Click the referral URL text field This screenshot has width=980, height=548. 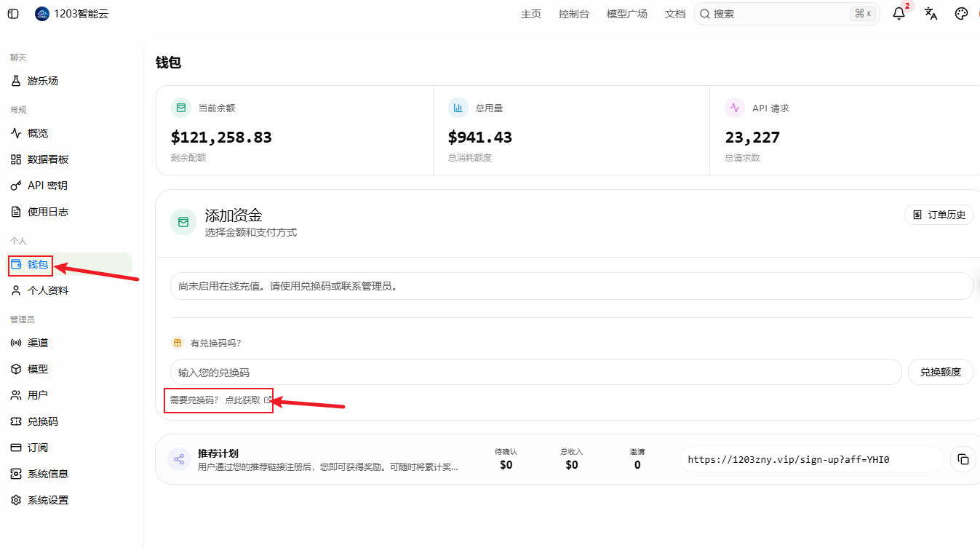click(812, 459)
